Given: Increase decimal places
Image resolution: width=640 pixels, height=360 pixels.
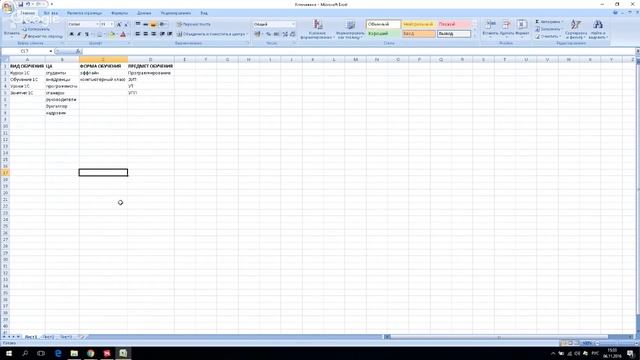Looking at the screenshot, I should click(x=285, y=34).
